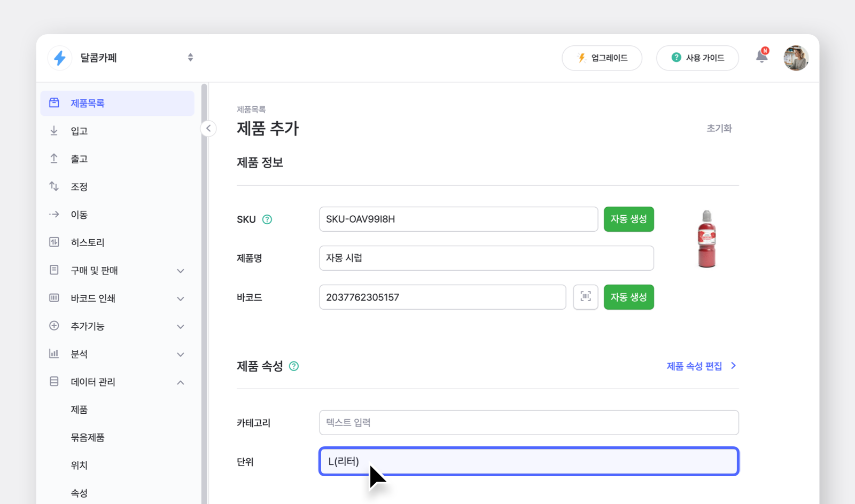The height and width of the screenshot is (504, 855).
Task: Click the 제품 속성 help icon
Action: pyautogui.click(x=293, y=366)
